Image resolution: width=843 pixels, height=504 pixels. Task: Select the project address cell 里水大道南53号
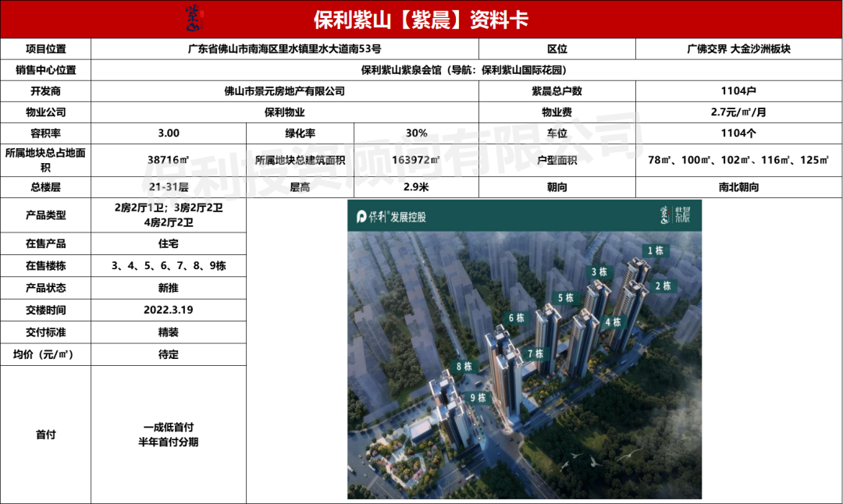tap(284, 49)
